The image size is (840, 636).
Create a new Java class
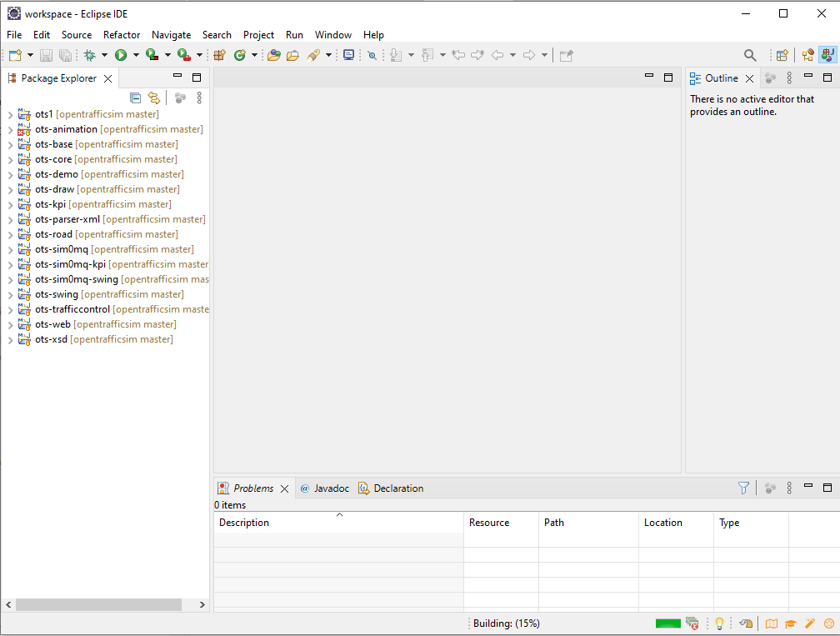[x=239, y=55]
